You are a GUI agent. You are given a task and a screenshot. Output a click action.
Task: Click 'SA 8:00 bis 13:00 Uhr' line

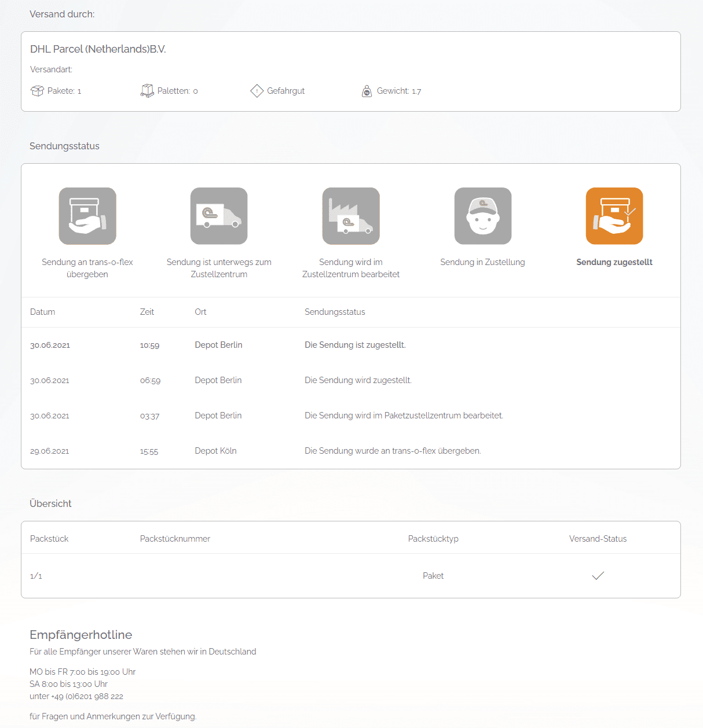tap(68, 684)
